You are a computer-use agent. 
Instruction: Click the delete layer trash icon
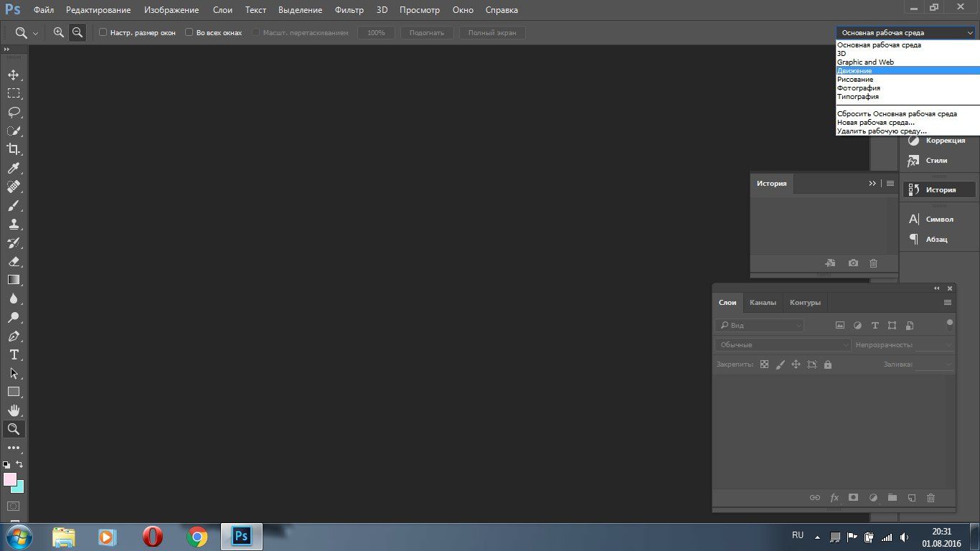point(931,497)
